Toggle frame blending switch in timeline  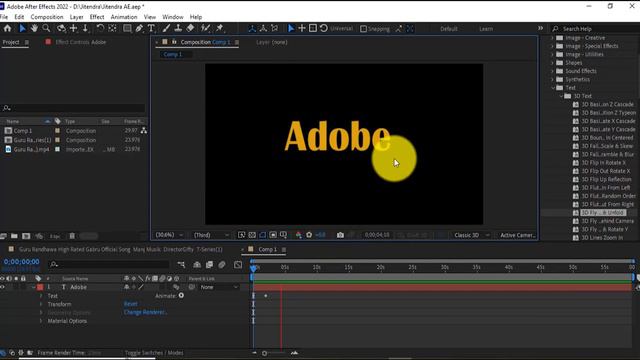[x=209, y=265]
